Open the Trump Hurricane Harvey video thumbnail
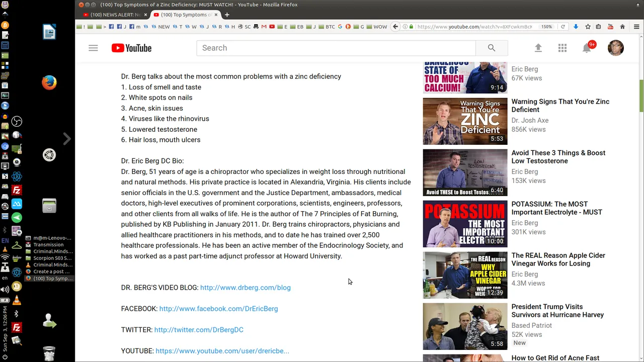 [465, 326]
